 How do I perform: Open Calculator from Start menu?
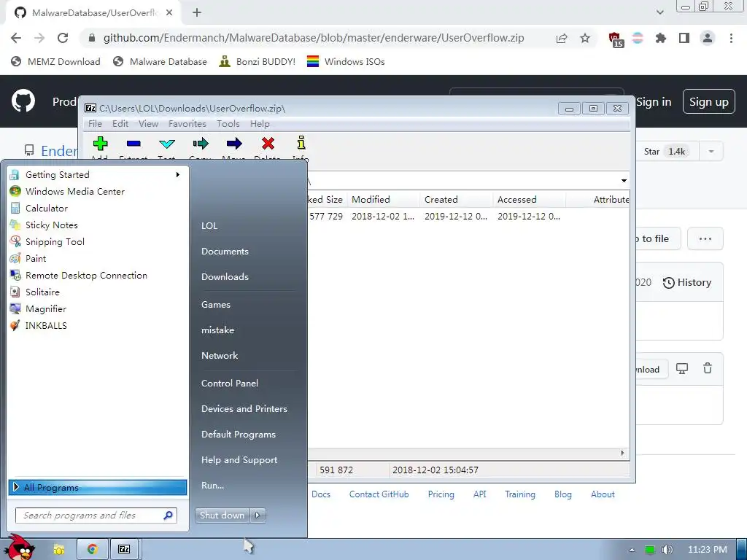pos(98,208)
